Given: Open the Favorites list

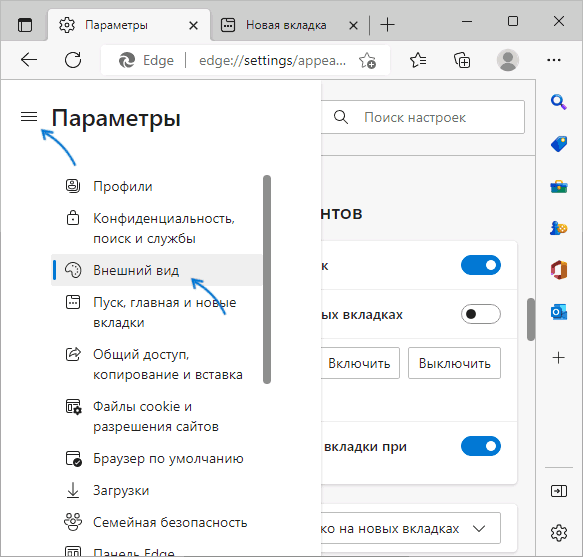Looking at the screenshot, I should coord(418,59).
